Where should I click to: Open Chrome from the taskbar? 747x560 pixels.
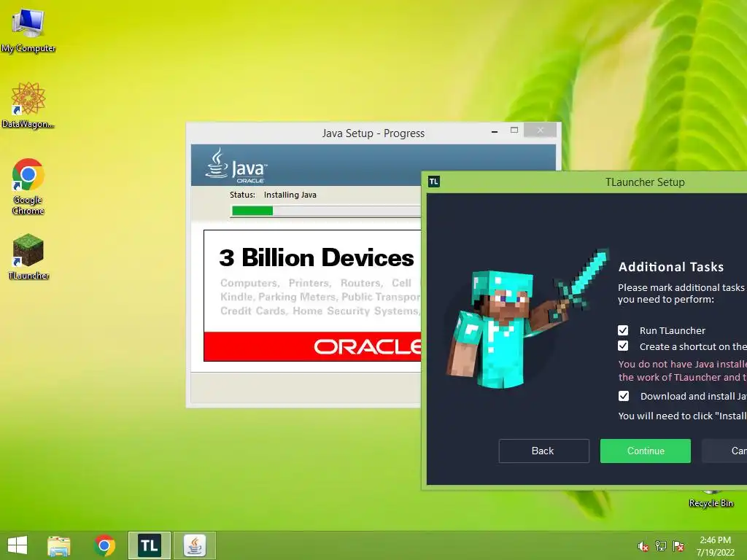[x=104, y=545]
